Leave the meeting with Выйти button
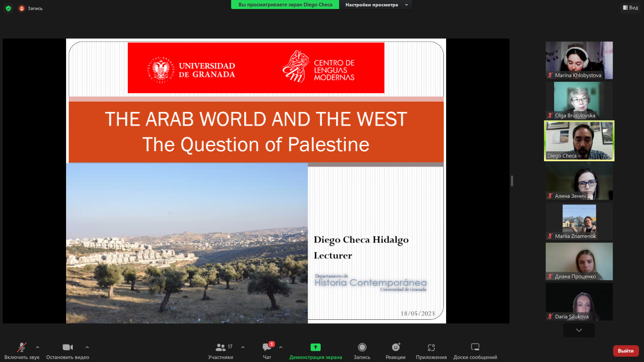The image size is (644, 362). point(626,351)
